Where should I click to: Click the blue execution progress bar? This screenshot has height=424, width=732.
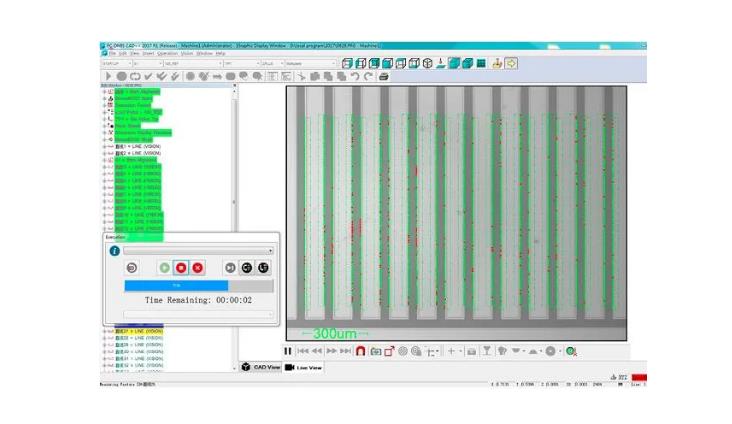click(160, 285)
